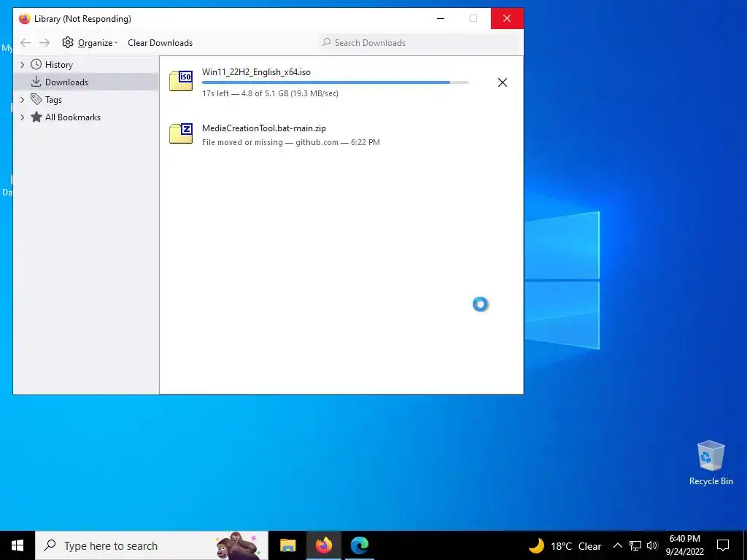Screen dimensions: 747x560
Task: Click the '17s left — 4.8 of 5.1 GB' status
Action: tap(270, 93)
